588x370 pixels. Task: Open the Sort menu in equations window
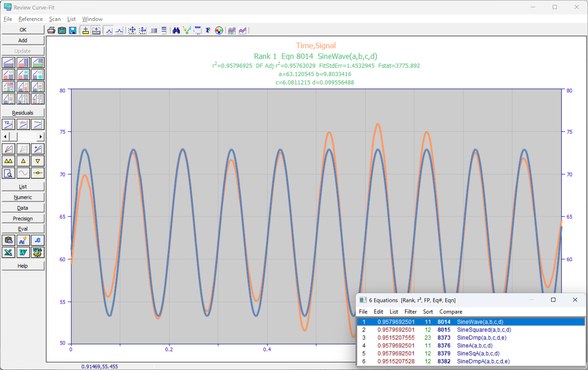point(428,312)
